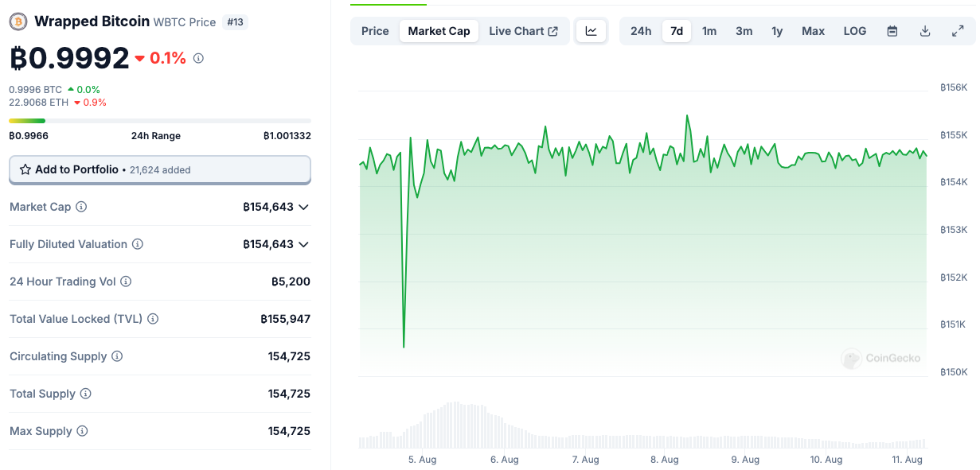
Task: Show info tooltip for Max Supply
Action: (x=82, y=431)
